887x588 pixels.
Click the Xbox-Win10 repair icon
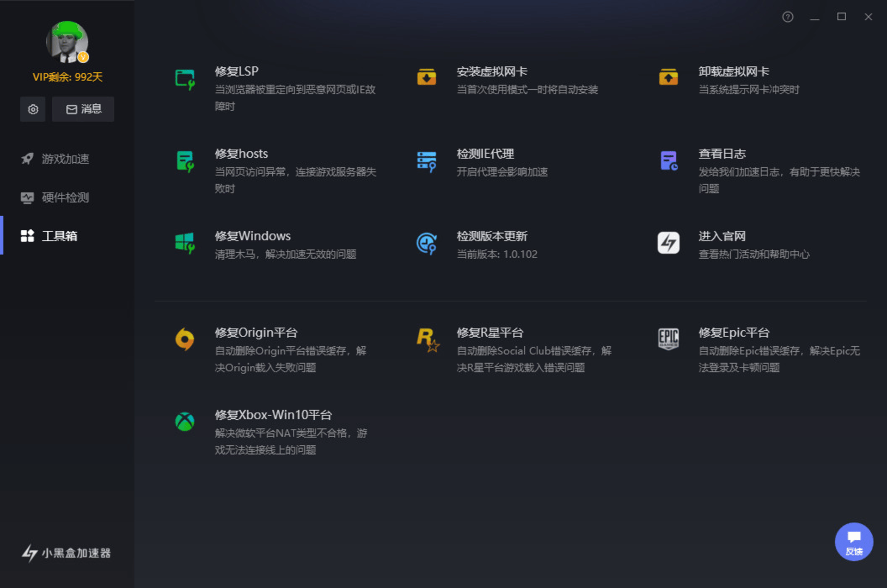coord(185,421)
